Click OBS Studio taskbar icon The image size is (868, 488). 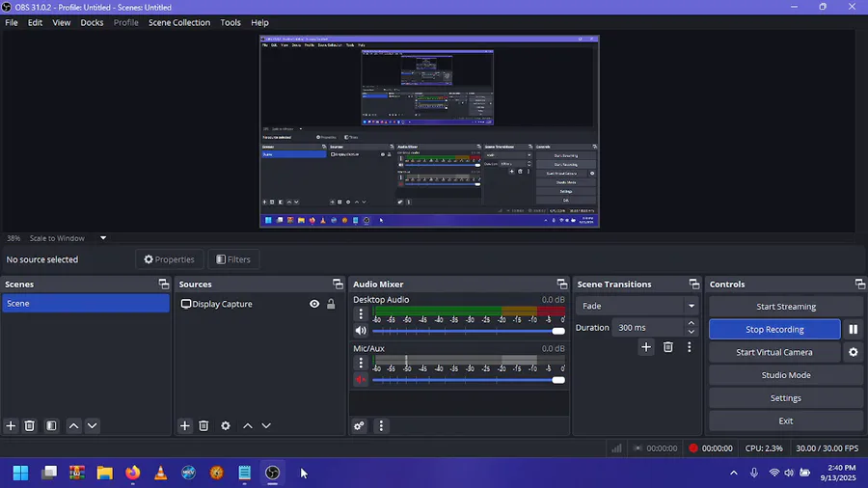[x=272, y=473]
